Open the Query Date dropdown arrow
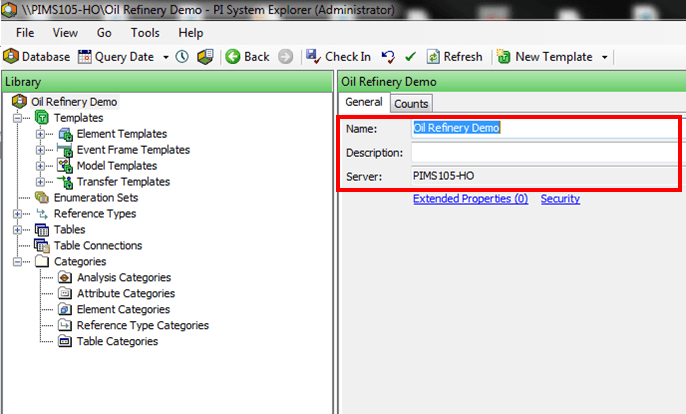 (x=166, y=57)
